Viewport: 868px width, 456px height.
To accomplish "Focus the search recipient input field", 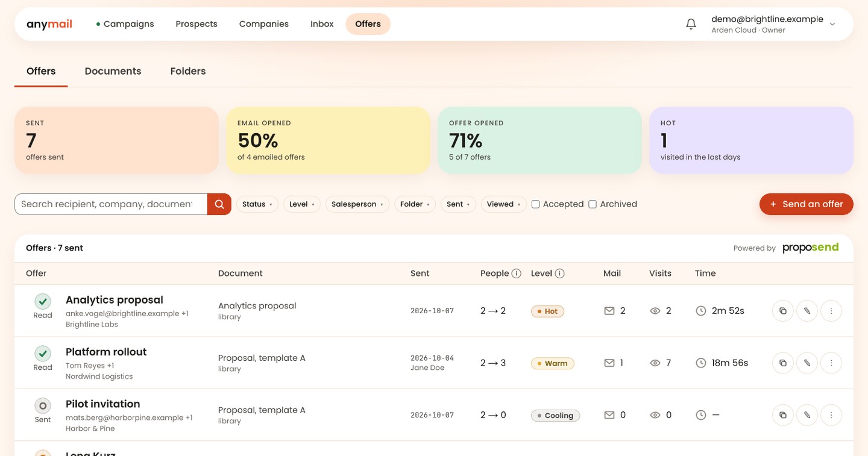I will click(x=111, y=204).
